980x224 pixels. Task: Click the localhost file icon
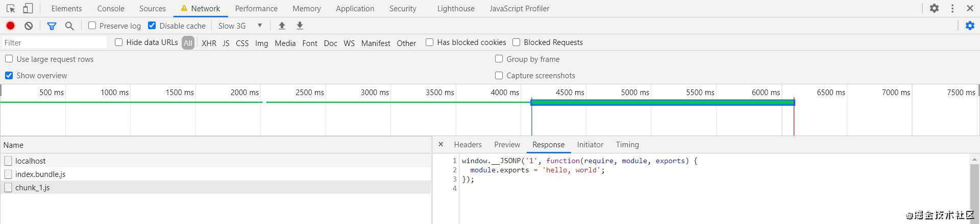pyautogui.click(x=8, y=161)
